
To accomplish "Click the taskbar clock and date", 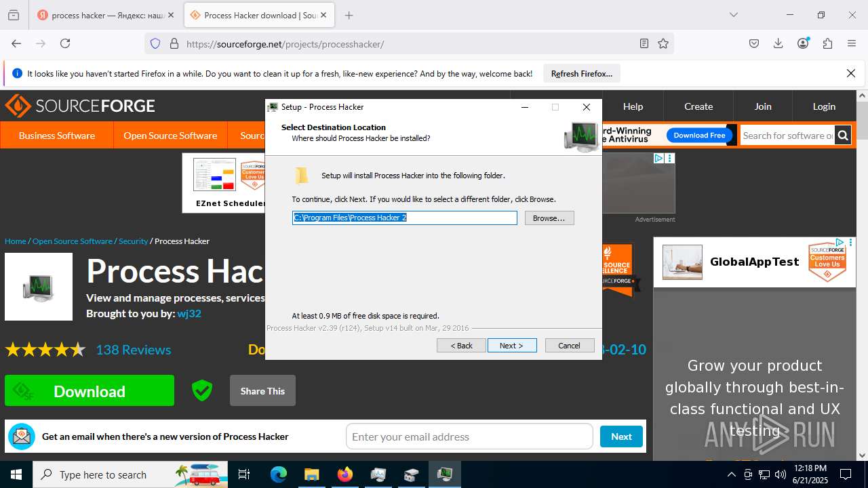I will click(810, 474).
